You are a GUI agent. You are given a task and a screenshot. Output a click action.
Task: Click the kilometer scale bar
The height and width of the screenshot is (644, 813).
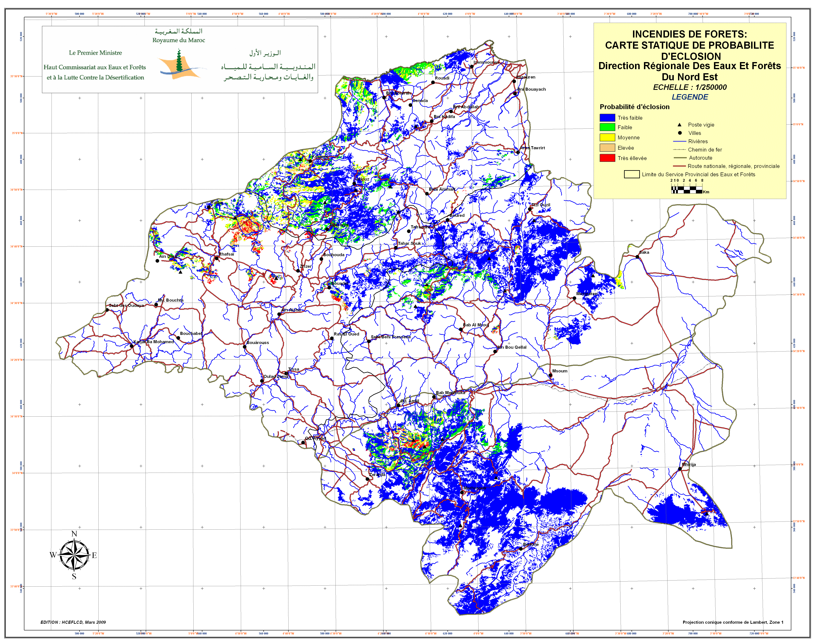tap(687, 190)
